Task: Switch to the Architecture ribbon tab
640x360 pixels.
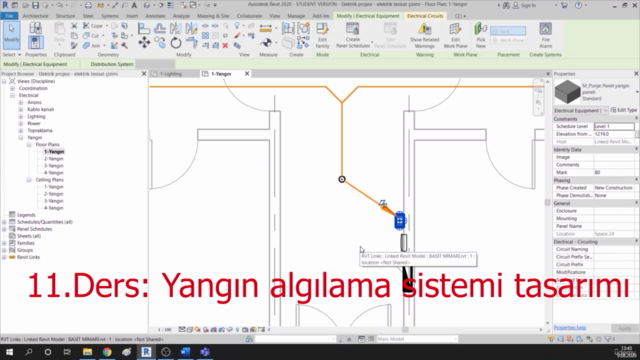Action: pos(36,16)
